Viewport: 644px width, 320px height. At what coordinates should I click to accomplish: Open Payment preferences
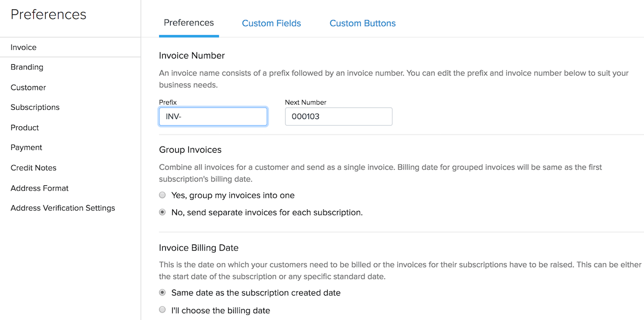pyautogui.click(x=26, y=147)
